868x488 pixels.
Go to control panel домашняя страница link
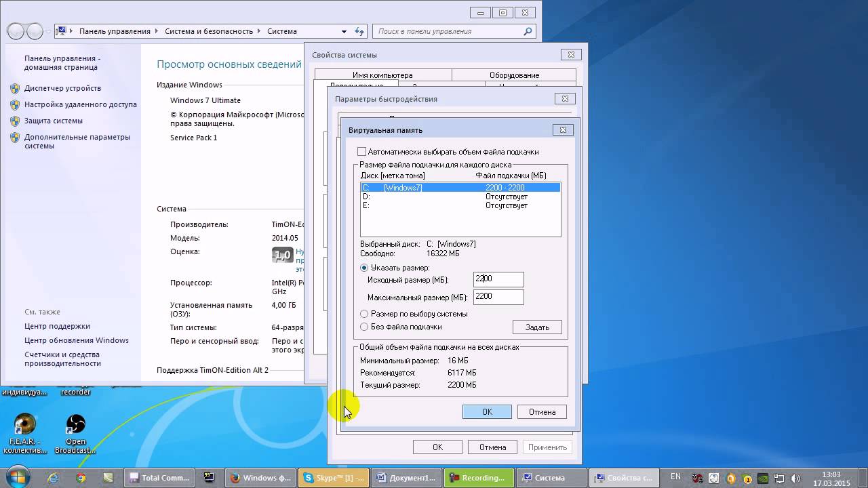tap(62, 63)
